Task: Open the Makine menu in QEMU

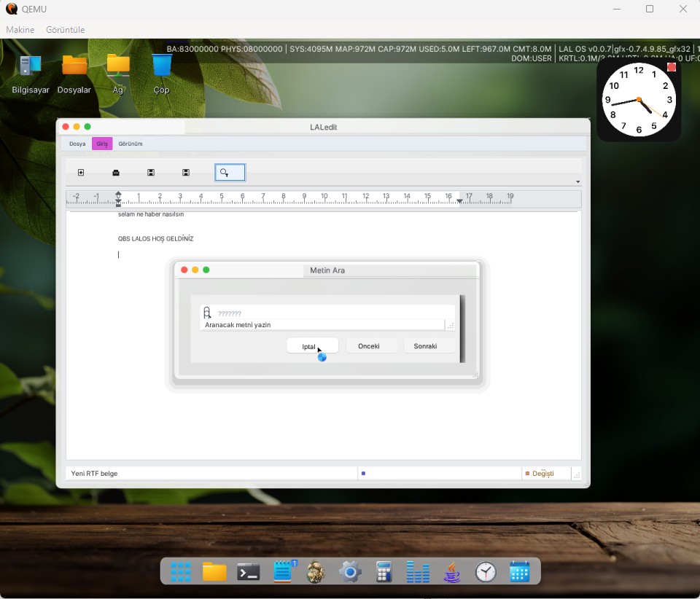Action: click(20, 29)
